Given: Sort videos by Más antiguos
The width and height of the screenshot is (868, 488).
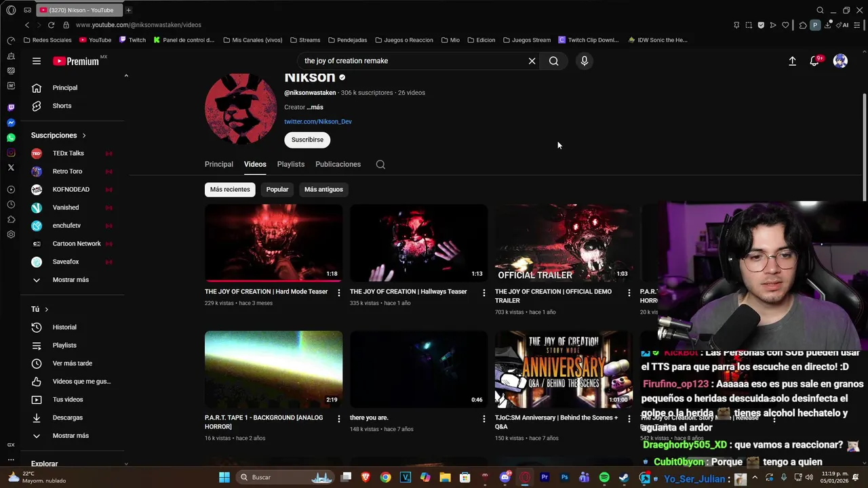Looking at the screenshot, I should click(x=323, y=189).
